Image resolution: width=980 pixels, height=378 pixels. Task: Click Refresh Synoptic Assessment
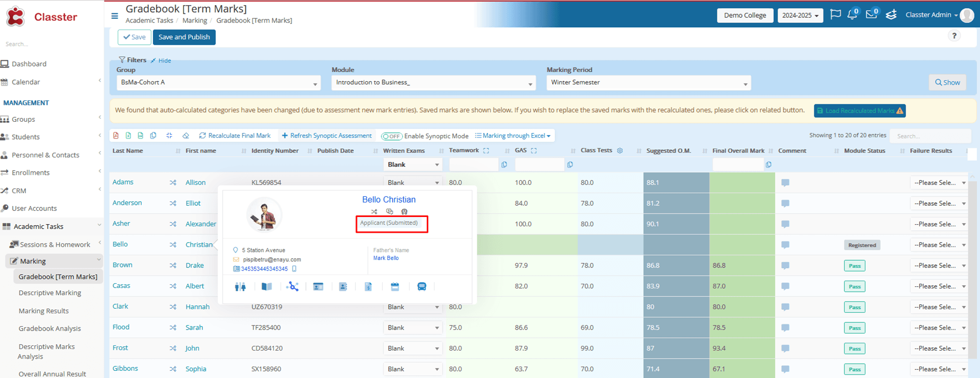[x=327, y=136]
